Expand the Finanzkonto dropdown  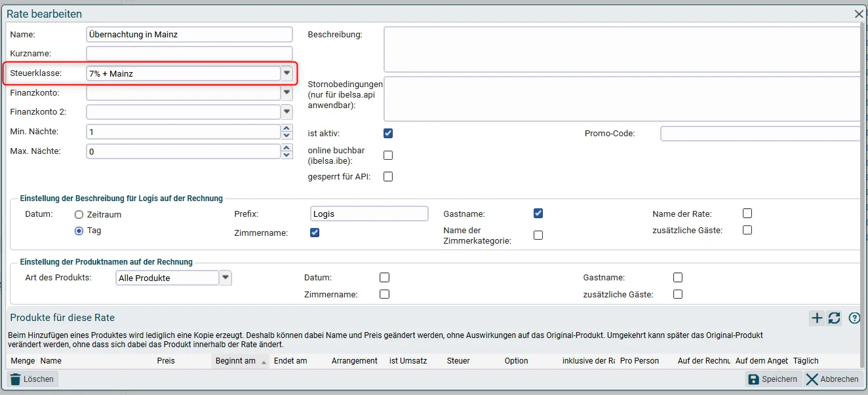coord(286,93)
